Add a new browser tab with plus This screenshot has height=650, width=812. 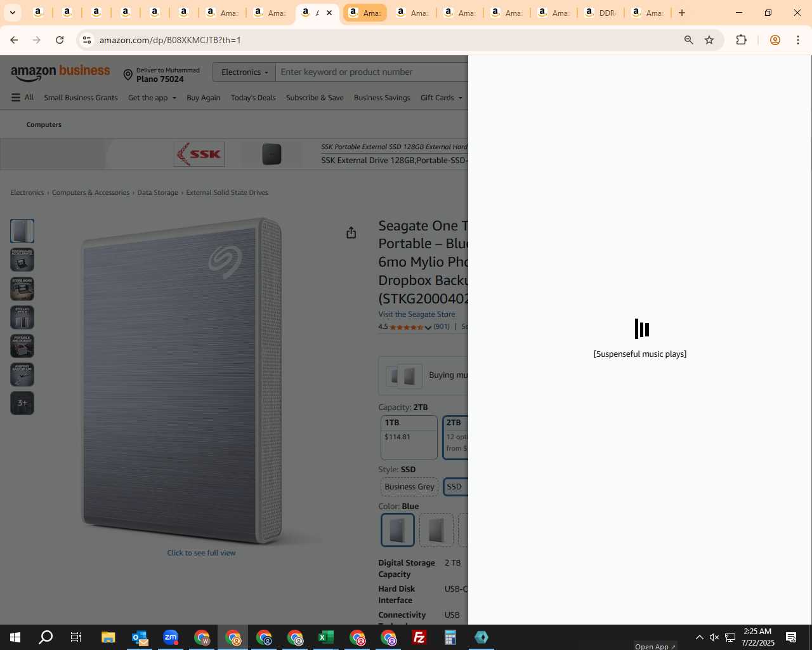682,13
